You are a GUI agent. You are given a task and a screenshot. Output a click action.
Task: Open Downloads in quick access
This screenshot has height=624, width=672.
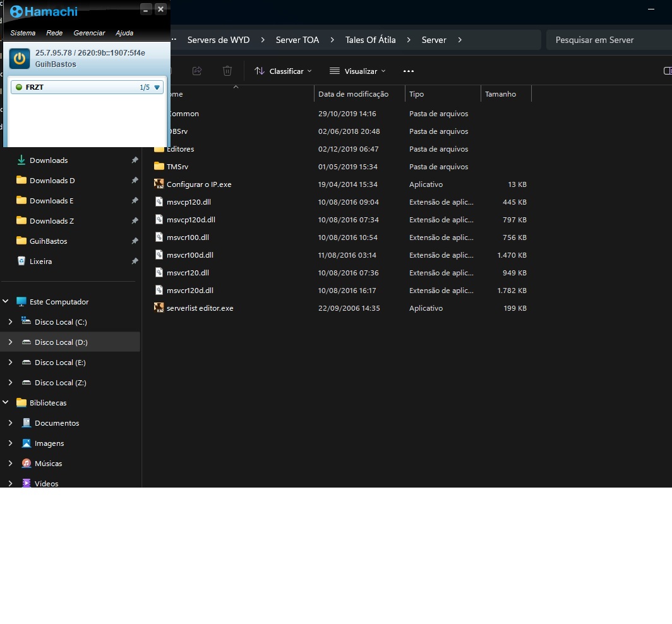tap(49, 160)
